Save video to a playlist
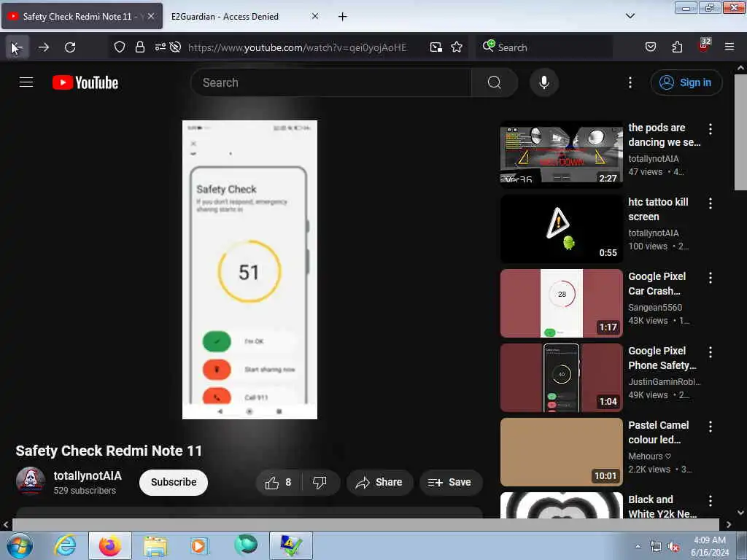Image resolution: width=747 pixels, height=560 pixels. tap(450, 483)
